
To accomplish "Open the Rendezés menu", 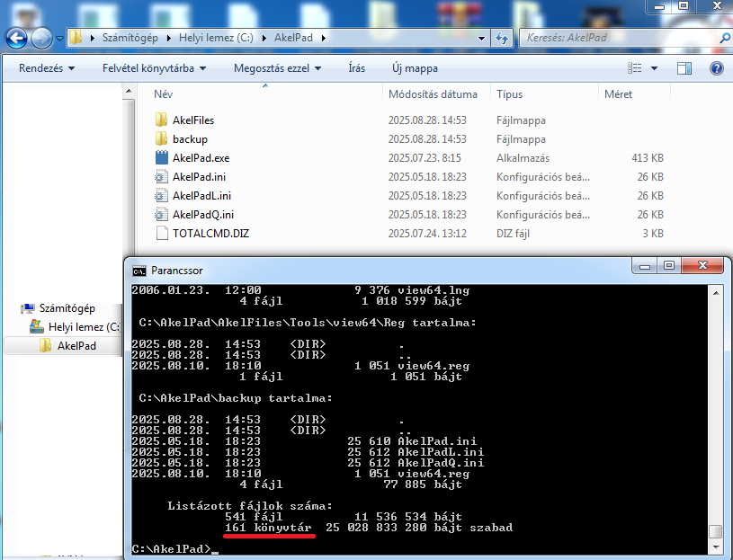I will pos(47,68).
